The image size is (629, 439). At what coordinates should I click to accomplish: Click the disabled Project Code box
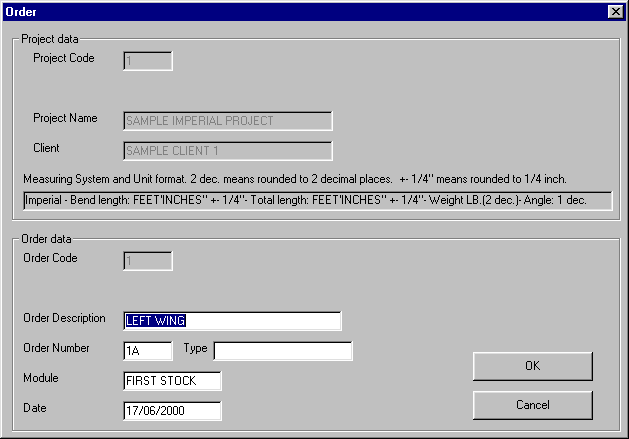[x=148, y=61]
